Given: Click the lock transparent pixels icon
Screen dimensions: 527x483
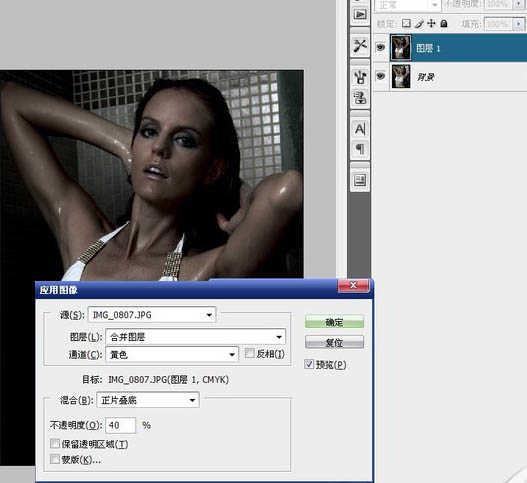Looking at the screenshot, I should 406,24.
